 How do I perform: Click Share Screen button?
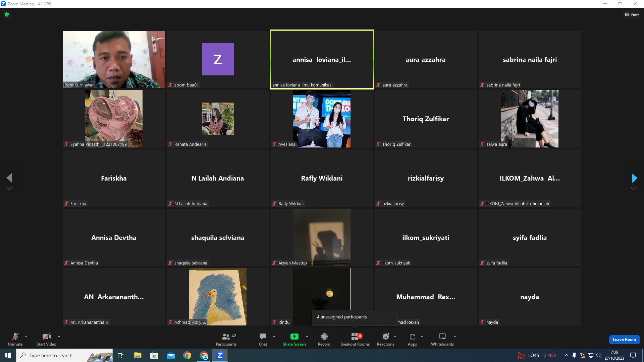[x=294, y=339]
